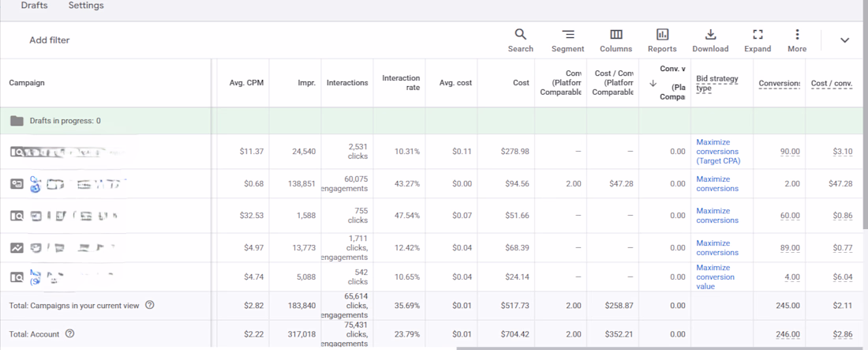
Task: Sort by Avg. cost column header
Action: coord(455,83)
